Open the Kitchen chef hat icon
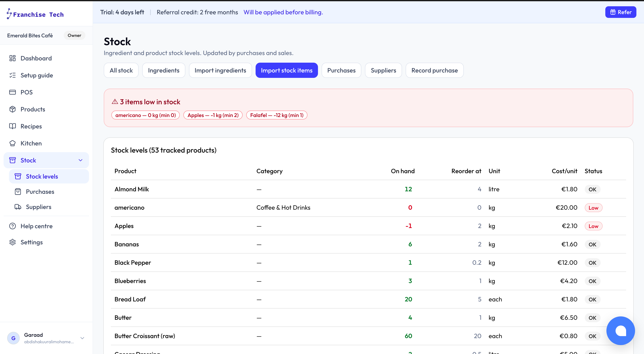The height and width of the screenshot is (354, 644). click(x=13, y=143)
